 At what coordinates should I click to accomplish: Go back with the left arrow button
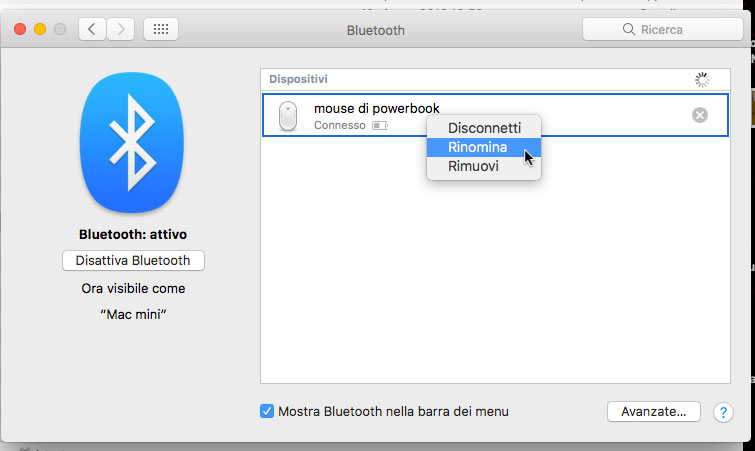point(92,30)
